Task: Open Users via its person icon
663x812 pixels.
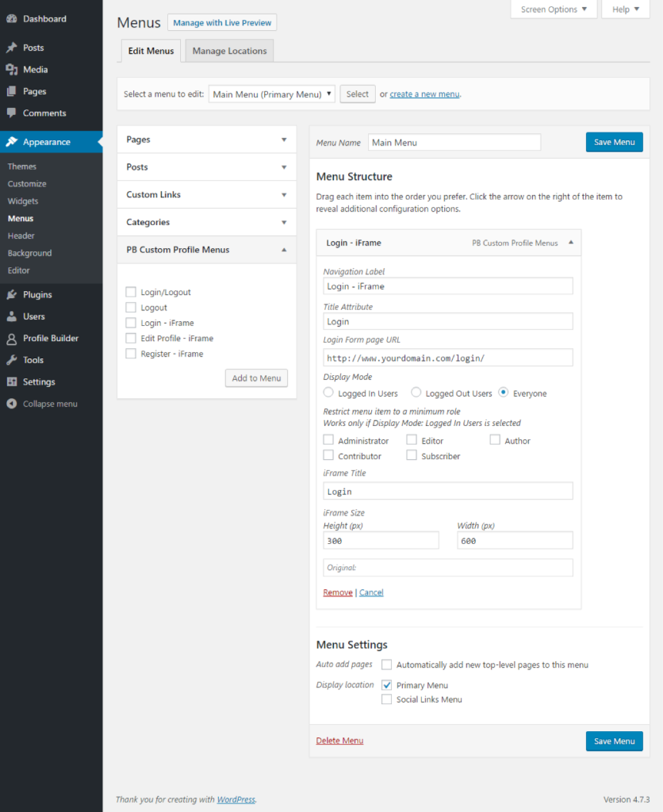Action: [12, 316]
